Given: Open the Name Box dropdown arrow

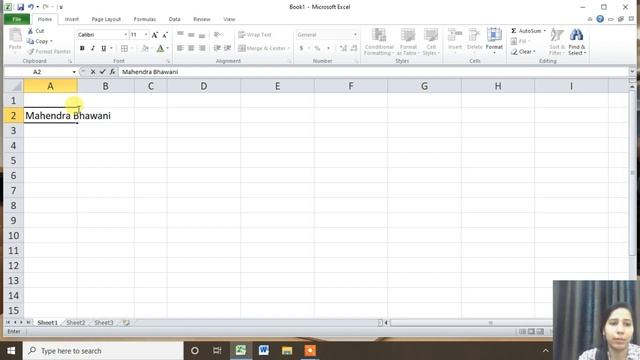Looking at the screenshot, I should pyautogui.click(x=74, y=72).
